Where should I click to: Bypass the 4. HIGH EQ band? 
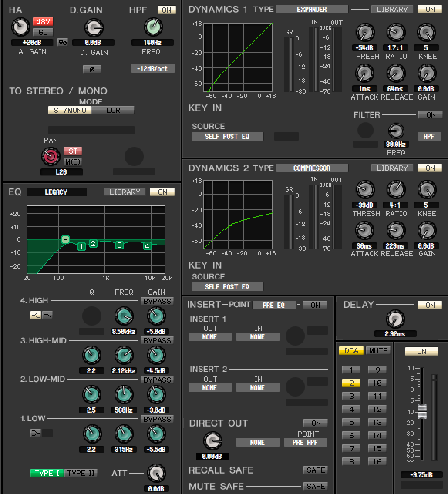(x=157, y=301)
